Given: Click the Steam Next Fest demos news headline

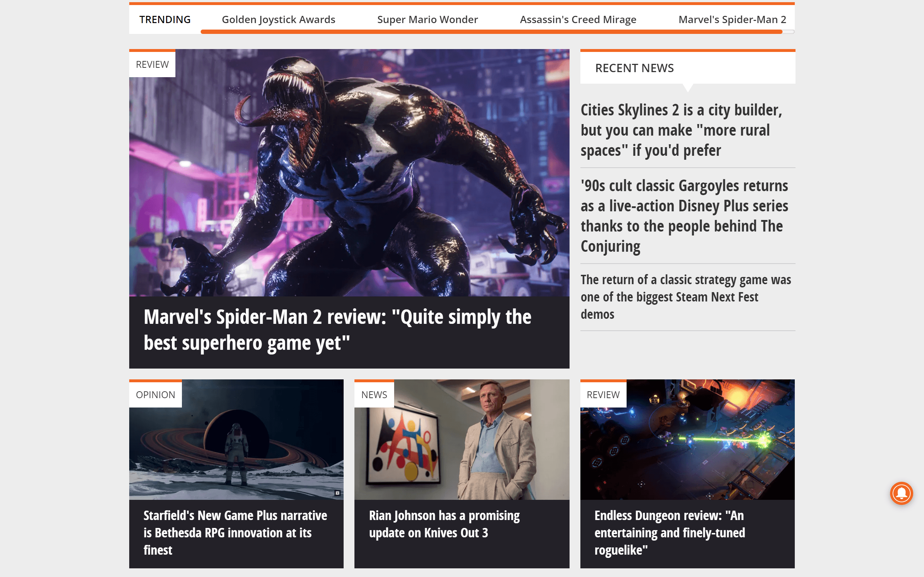Looking at the screenshot, I should tap(688, 296).
